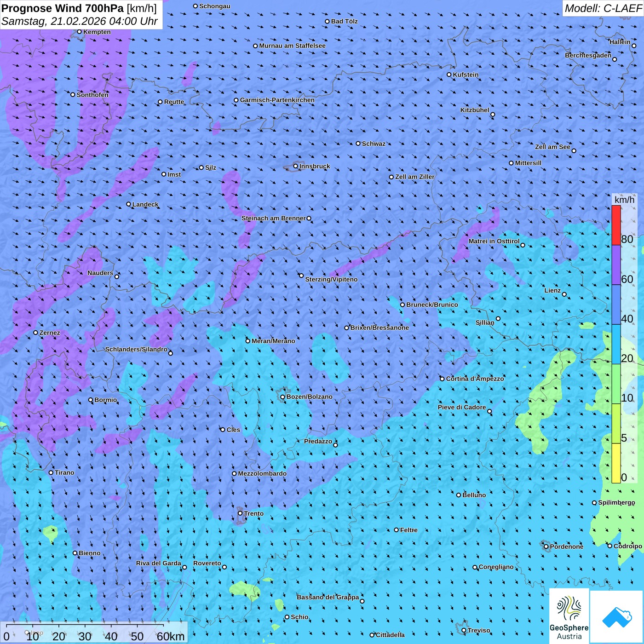Click the 'Meran/Merano' label
Image resolution: width=644 pixels, height=644 pixels.
[x=274, y=341]
